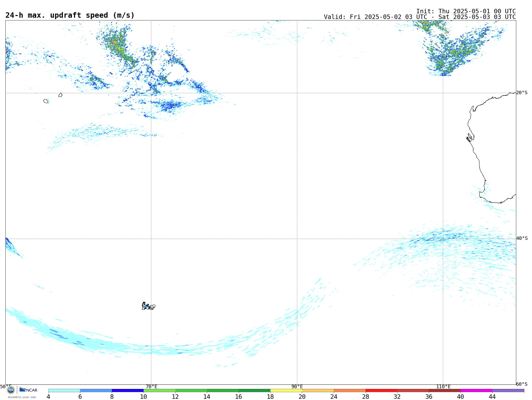Click the colorbar tick label '18'
532x400 pixels.
tap(270, 397)
